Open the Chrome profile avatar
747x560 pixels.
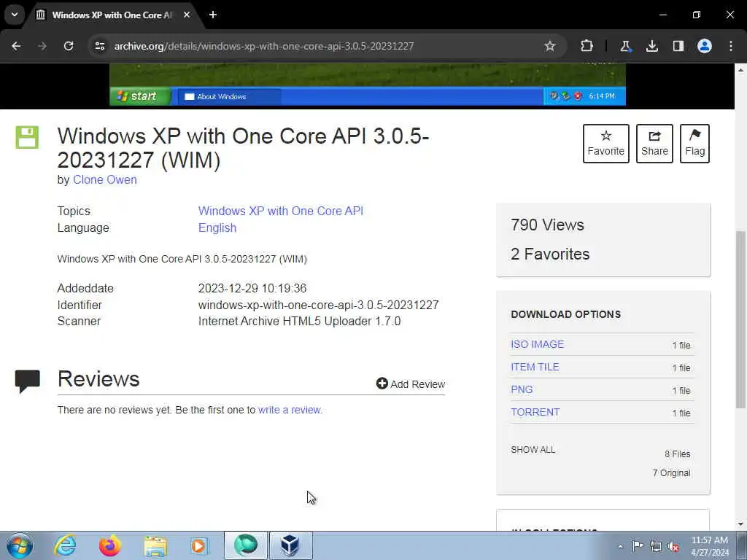coord(705,46)
